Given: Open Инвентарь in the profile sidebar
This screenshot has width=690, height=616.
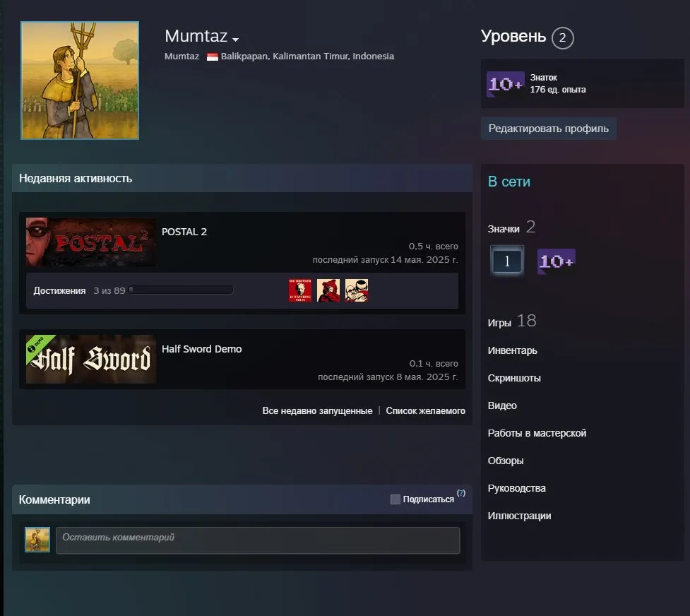Looking at the screenshot, I should pos(512,350).
